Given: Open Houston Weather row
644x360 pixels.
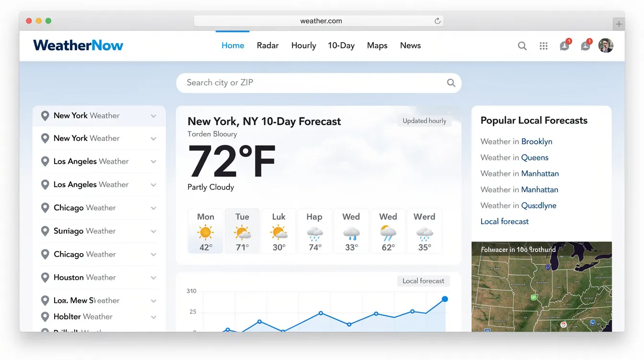Looking at the screenshot, I should coord(99,278).
